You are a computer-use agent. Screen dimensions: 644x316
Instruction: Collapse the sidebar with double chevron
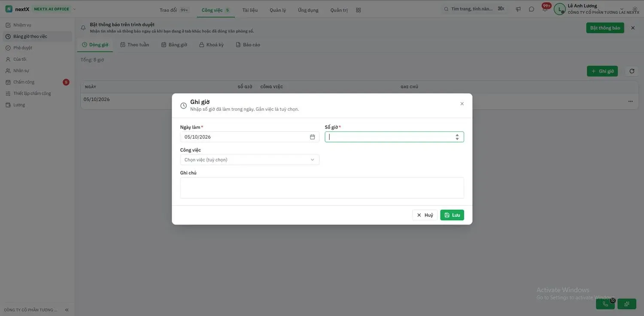(x=67, y=310)
